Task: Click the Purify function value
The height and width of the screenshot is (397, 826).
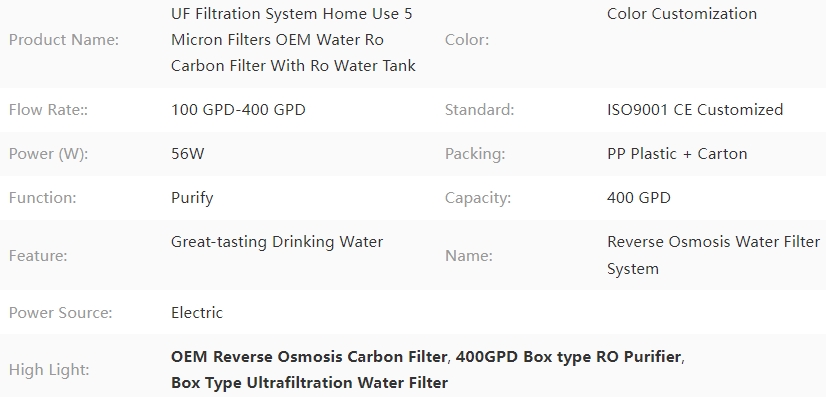Action: [192, 198]
